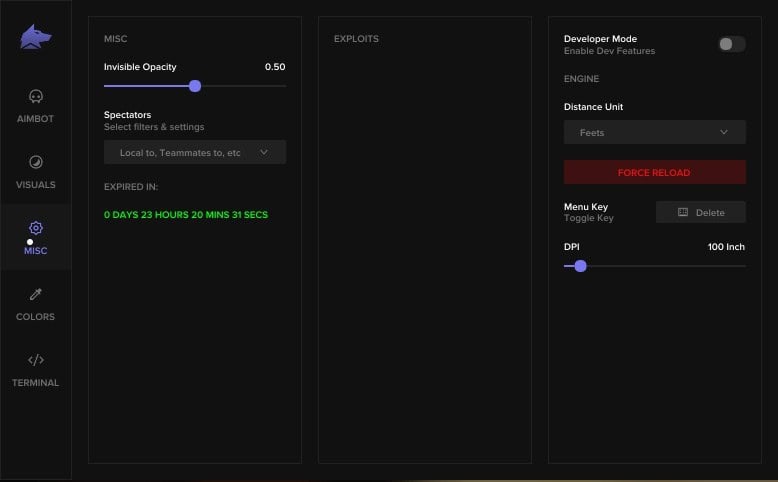Click the Invisible Opacity slider handle
The width and height of the screenshot is (778, 482).
pyautogui.click(x=195, y=86)
